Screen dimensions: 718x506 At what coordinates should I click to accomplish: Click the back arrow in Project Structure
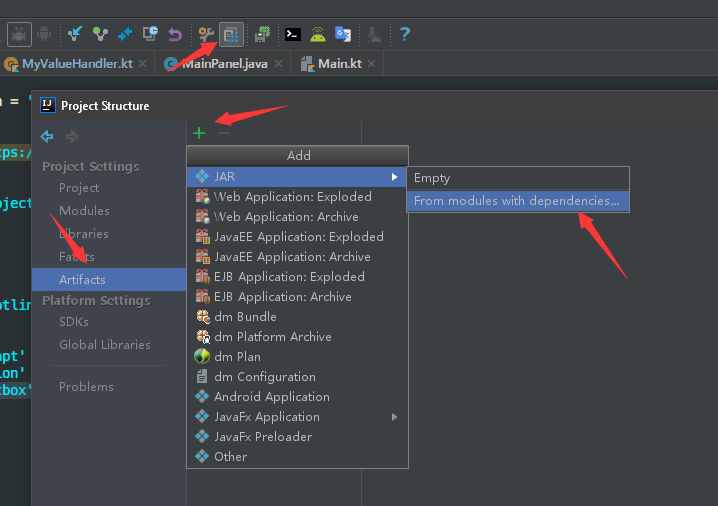click(x=47, y=136)
